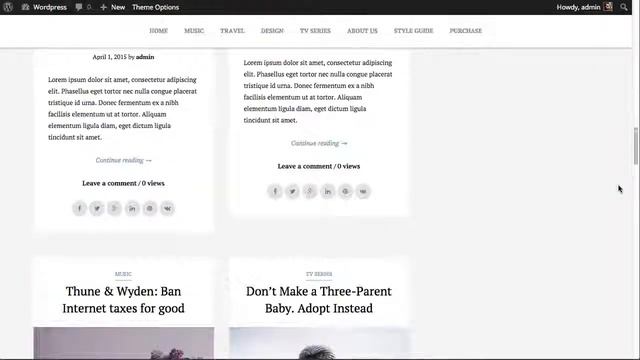Open TV SERIES in the top navigation
Viewport: 640px width, 360px height.
coord(315,31)
